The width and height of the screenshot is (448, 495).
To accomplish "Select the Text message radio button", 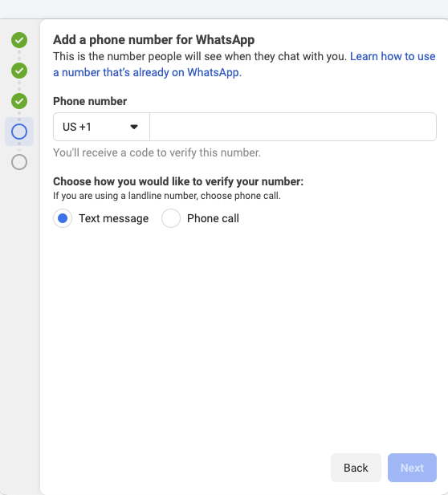I will 63,218.
